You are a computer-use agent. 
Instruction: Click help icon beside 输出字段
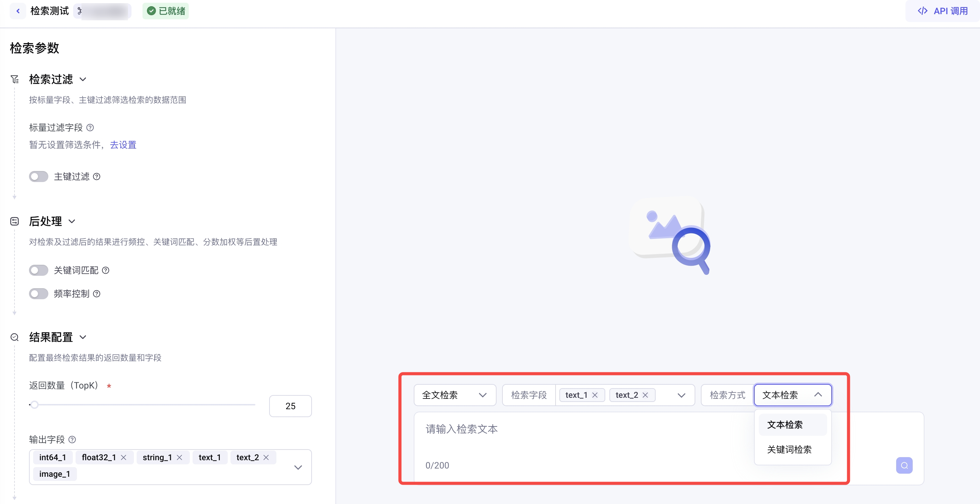[x=72, y=440]
